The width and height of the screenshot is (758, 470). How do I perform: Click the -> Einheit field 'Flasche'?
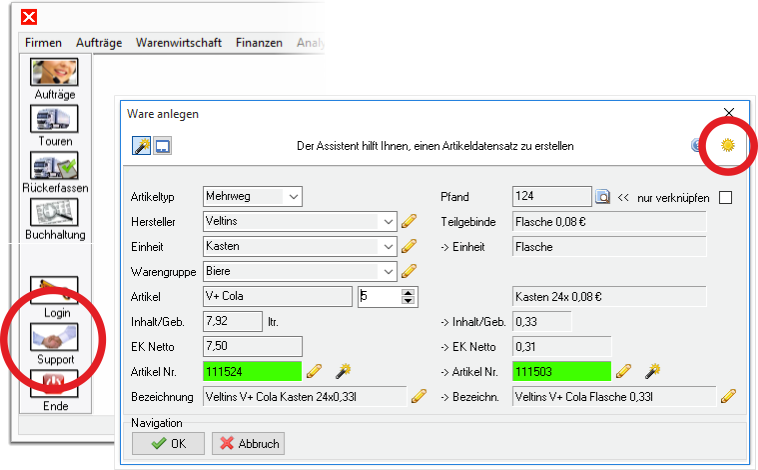(609, 247)
